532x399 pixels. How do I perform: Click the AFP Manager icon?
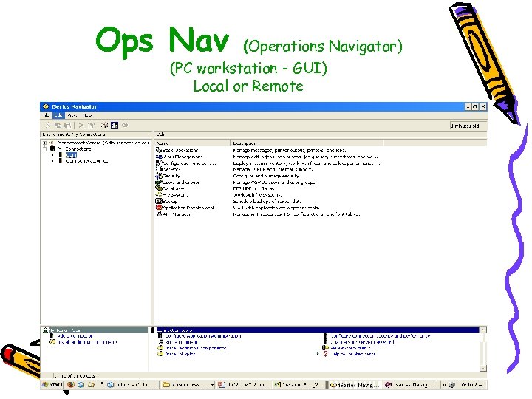click(159, 214)
